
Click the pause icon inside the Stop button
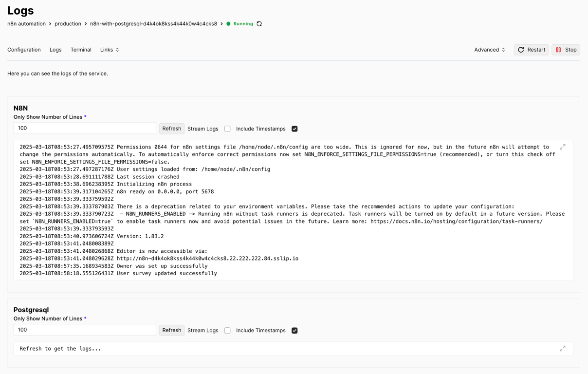pyautogui.click(x=559, y=49)
